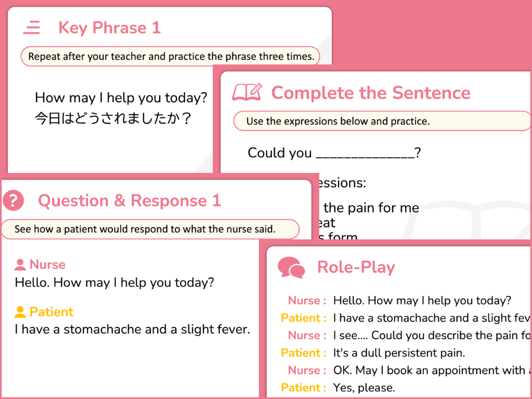Screen dimensions: 532x399
Task: Click the 'Repeat after your teacher' instruction banner
Action: pyautogui.click(x=171, y=57)
